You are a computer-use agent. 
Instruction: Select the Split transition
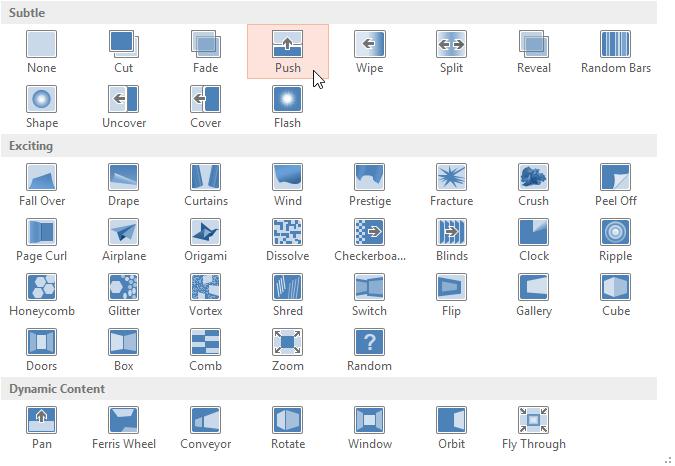451,52
